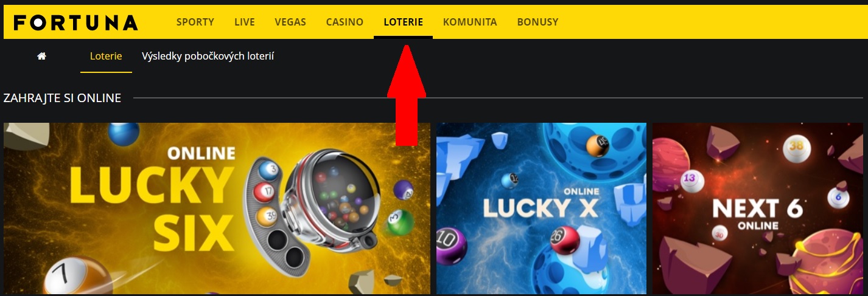Open the KOMUNITA page
This screenshot has width=868, height=296.
470,22
